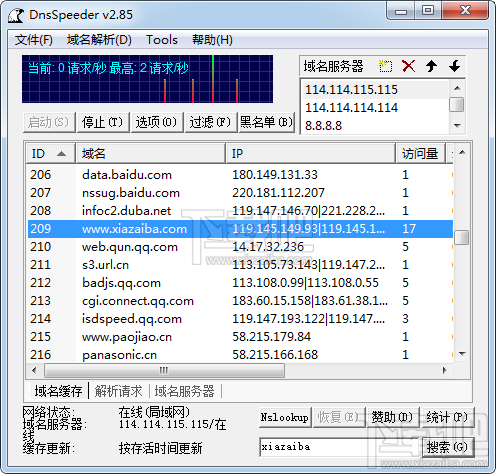496x474 pixels.
Task: Switch to the 域名服务器 tab
Action: pyautogui.click(x=184, y=391)
